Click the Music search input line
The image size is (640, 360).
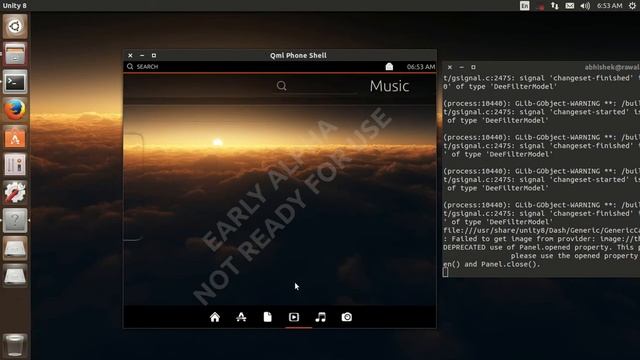click(315, 87)
